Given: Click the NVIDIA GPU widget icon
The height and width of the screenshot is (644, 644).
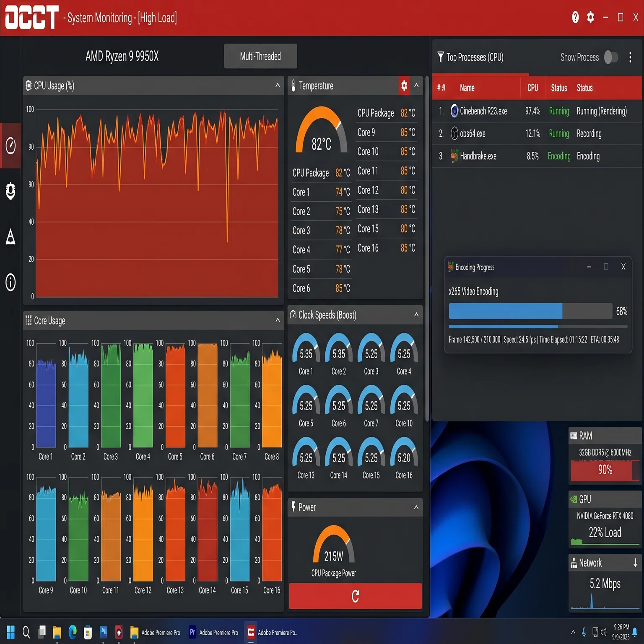Looking at the screenshot, I should point(574,499).
